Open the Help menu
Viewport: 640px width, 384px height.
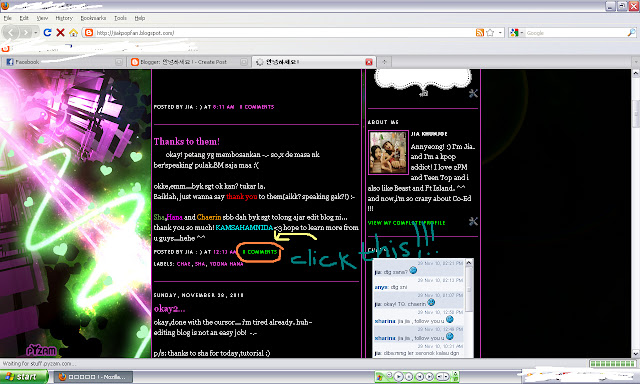140,18
